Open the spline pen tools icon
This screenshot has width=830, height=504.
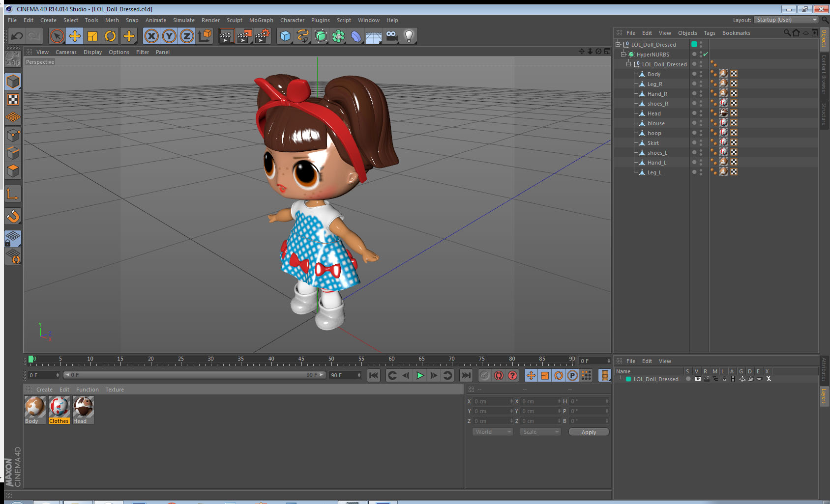303,36
